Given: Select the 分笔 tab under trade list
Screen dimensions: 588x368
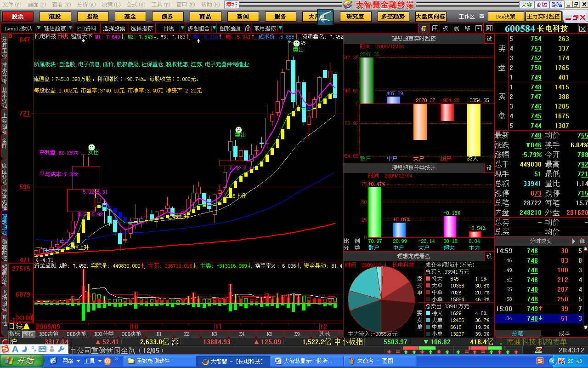Looking at the screenshot, I should click(x=518, y=333).
